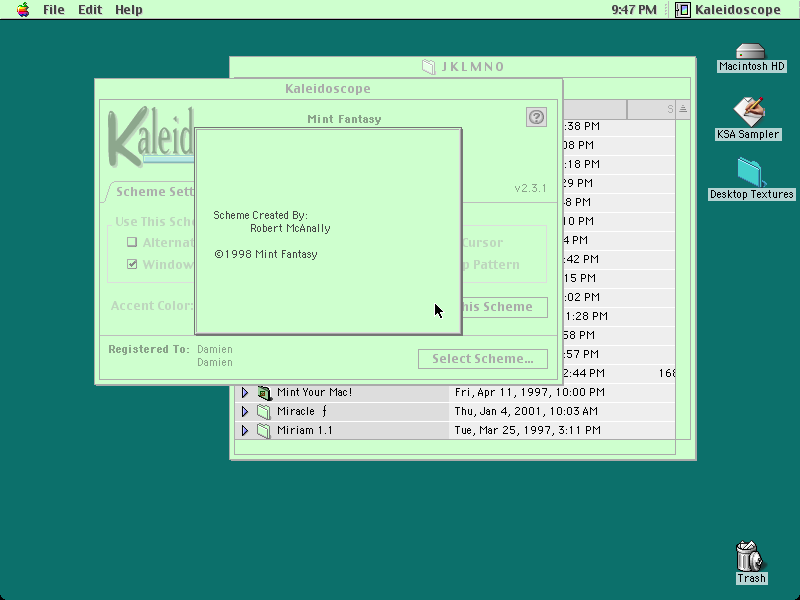This screenshot has width=800, height=600.
Task: Click the JKLMNO window title folder icon
Action: tap(429, 67)
